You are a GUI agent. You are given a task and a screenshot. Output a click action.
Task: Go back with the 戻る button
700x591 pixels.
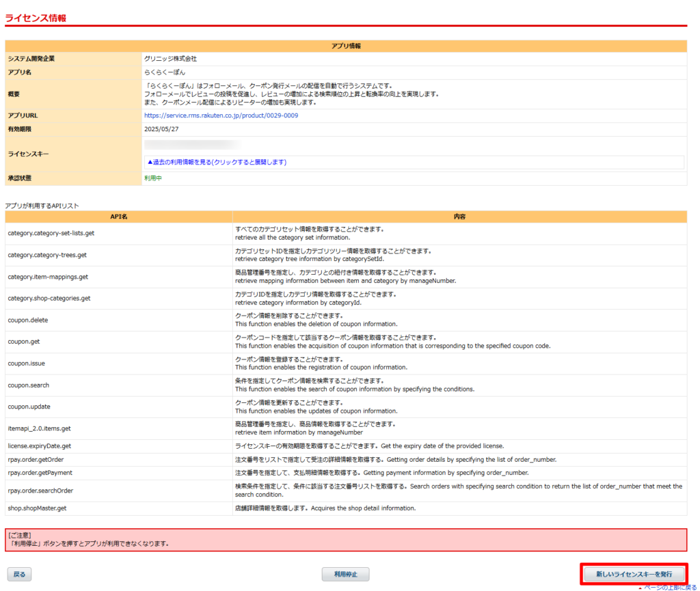pyautogui.click(x=19, y=575)
